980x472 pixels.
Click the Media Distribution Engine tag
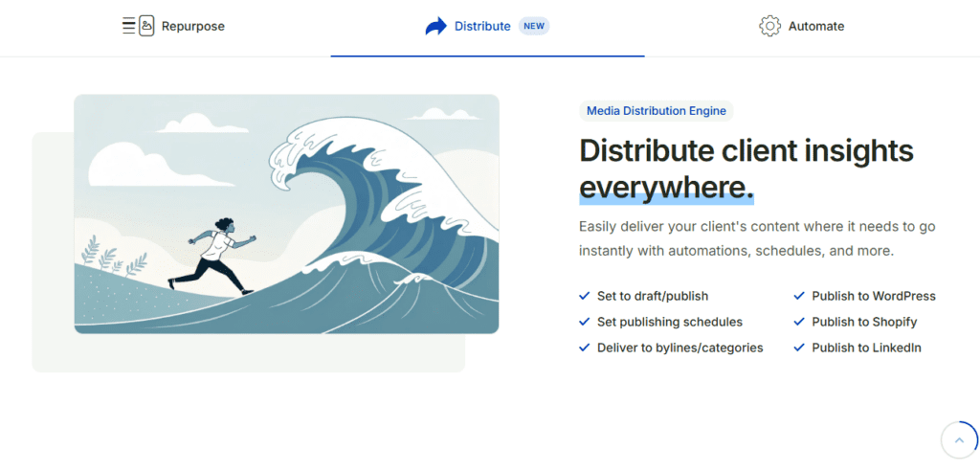(656, 111)
